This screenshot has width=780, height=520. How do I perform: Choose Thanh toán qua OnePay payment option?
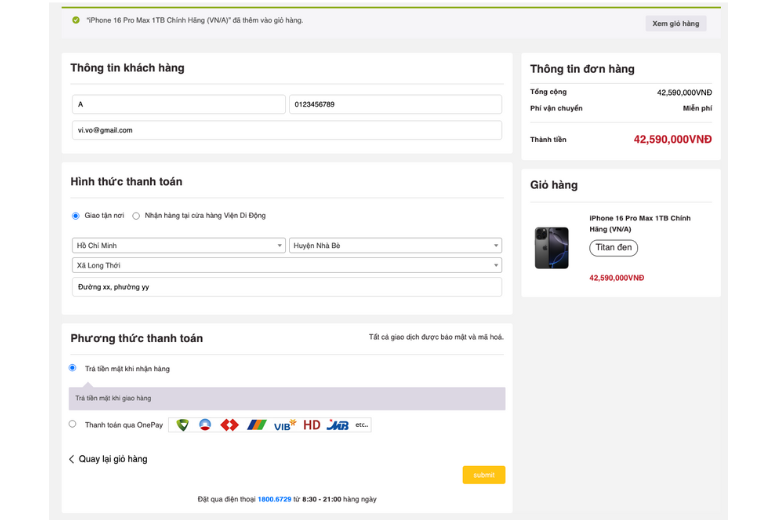tap(73, 424)
